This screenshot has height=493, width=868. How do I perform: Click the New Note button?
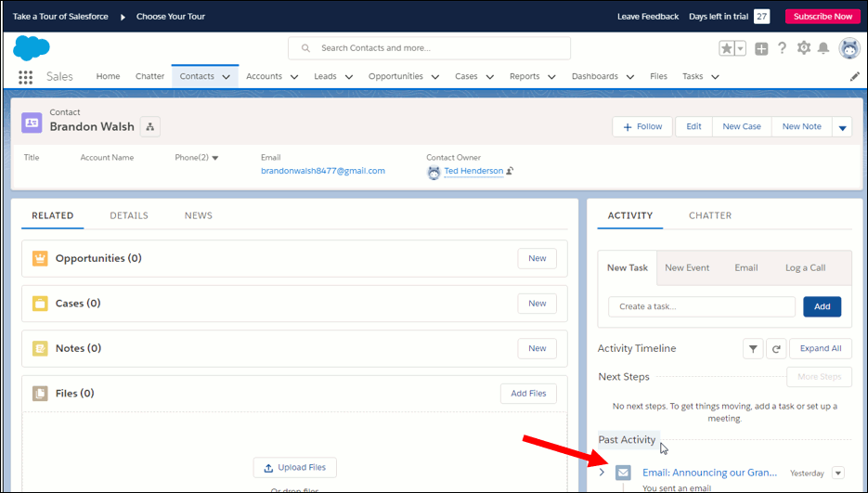(801, 127)
